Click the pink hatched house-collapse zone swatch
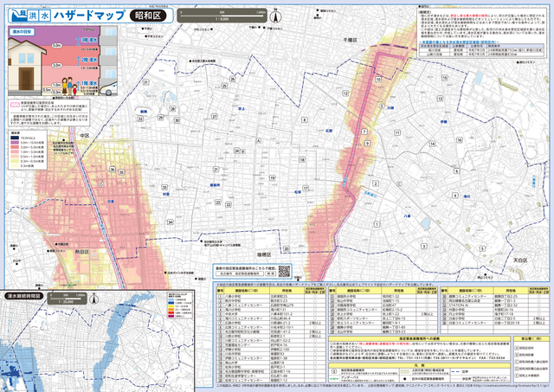Viewport: 554px width, 392px height. [x=16, y=105]
